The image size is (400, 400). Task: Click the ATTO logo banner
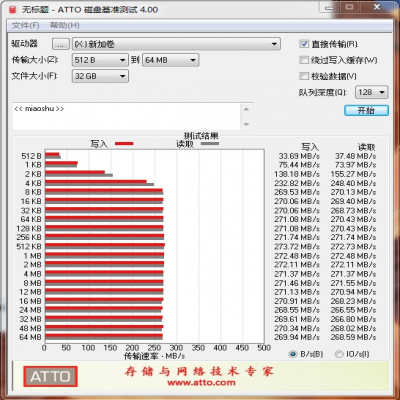pos(50,377)
